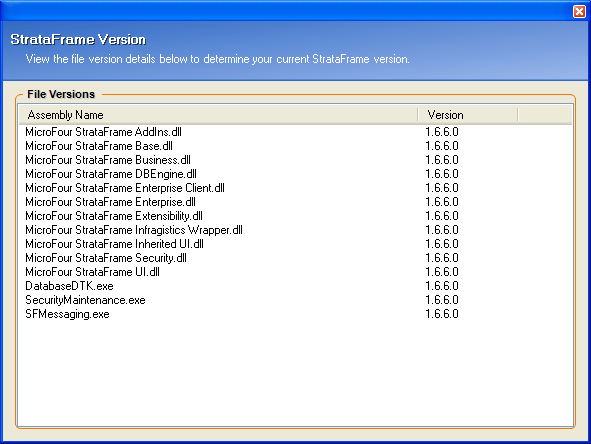The width and height of the screenshot is (591, 444).
Task: Click version 1.6.6.0 of DatabaseDTK.exe
Action: [442, 286]
